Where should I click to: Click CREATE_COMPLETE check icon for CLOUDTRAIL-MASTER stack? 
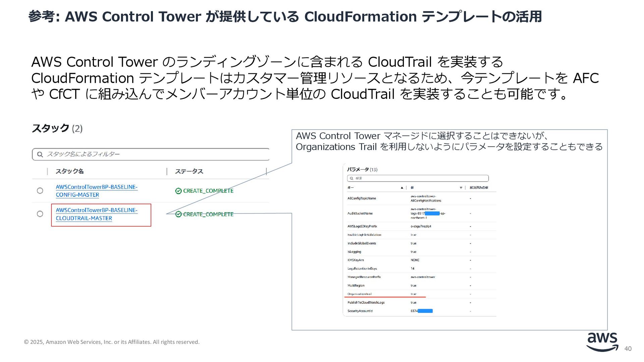tap(178, 214)
